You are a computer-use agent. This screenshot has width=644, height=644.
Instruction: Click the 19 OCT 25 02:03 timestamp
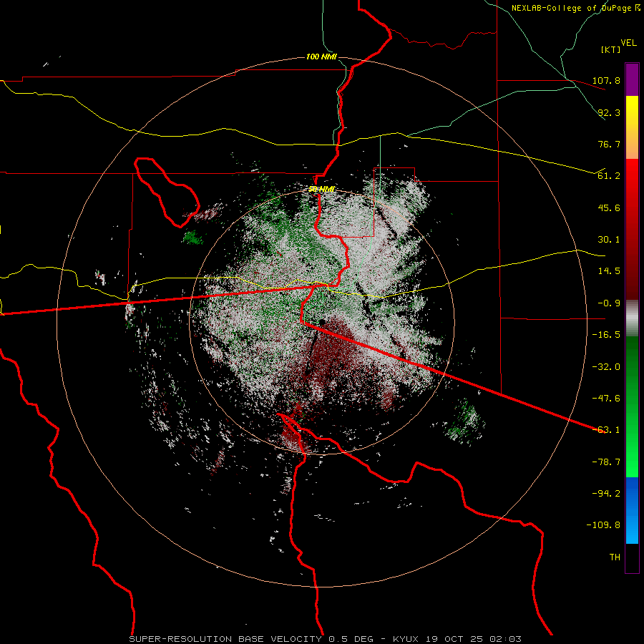tap(472, 639)
